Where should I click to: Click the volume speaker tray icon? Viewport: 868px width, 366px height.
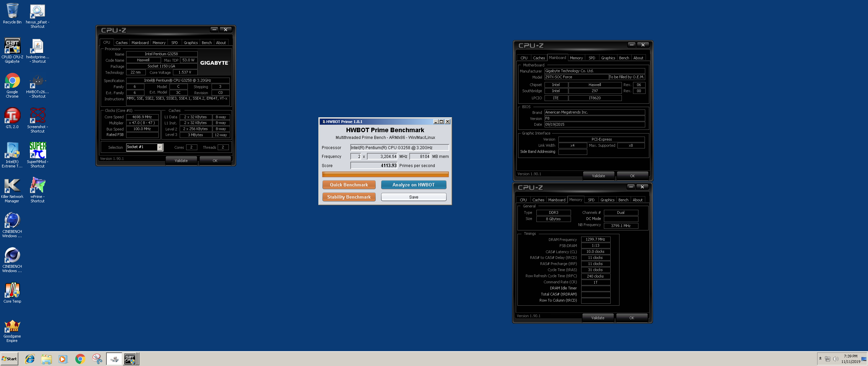click(835, 359)
